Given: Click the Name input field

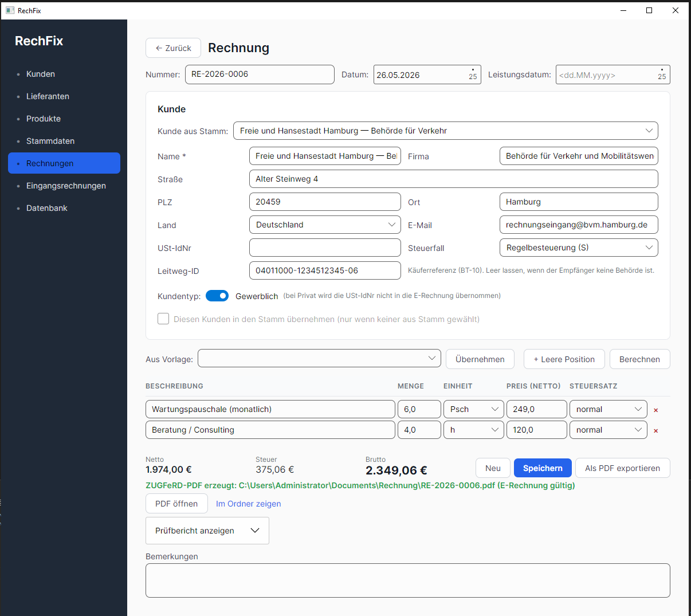Looking at the screenshot, I should [x=325, y=156].
